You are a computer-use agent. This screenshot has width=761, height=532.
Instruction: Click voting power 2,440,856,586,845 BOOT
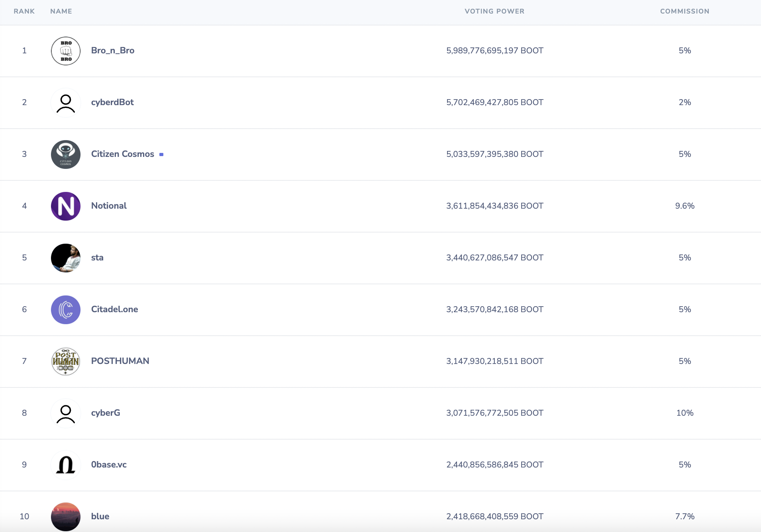495,465
